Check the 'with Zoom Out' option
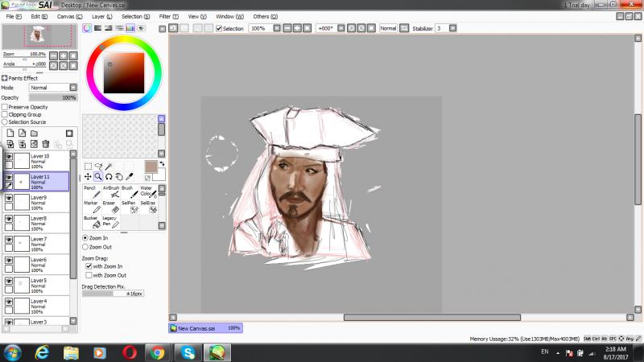644x362 pixels. [x=89, y=275]
